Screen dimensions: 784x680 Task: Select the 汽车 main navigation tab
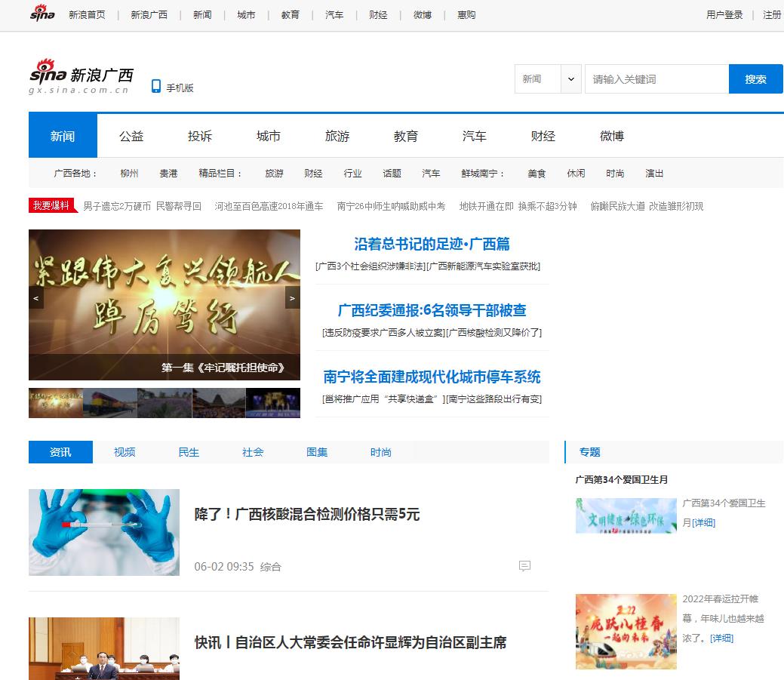point(475,136)
